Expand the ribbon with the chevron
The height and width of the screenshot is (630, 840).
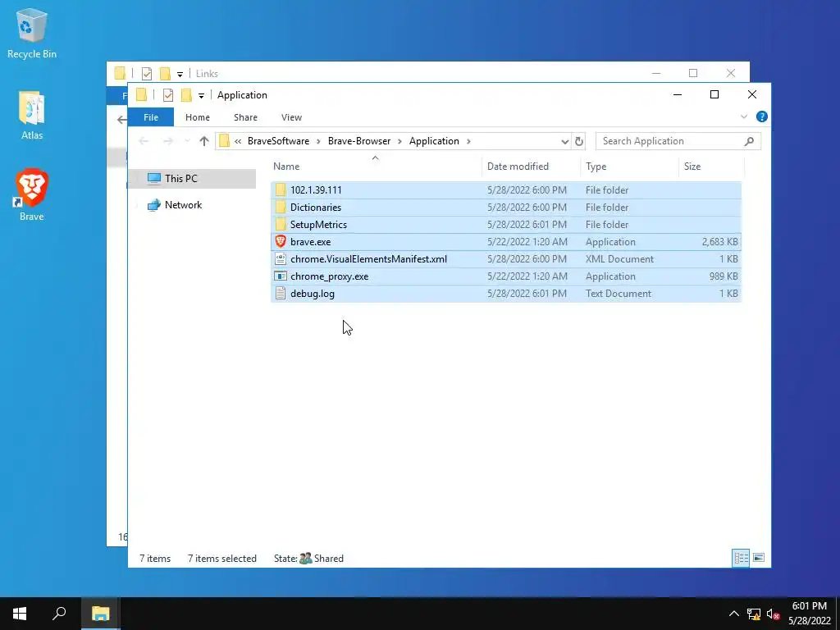tap(743, 116)
